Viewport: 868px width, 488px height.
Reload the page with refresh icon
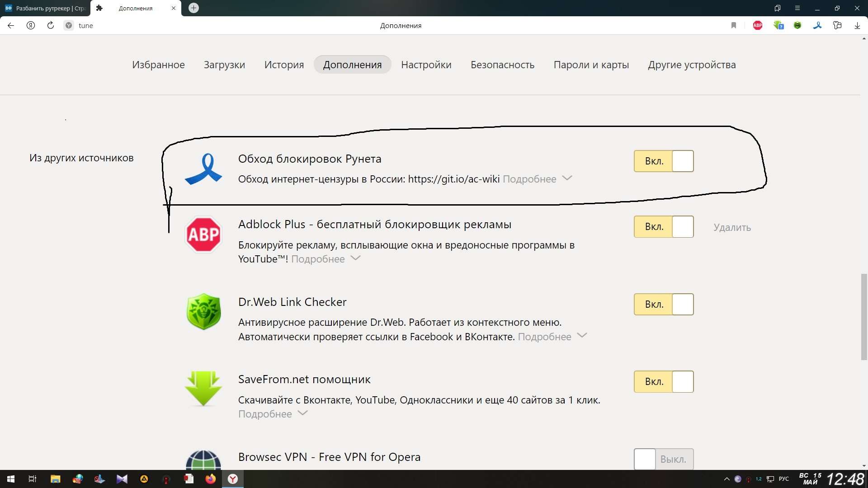pyautogui.click(x=51, y=25)
